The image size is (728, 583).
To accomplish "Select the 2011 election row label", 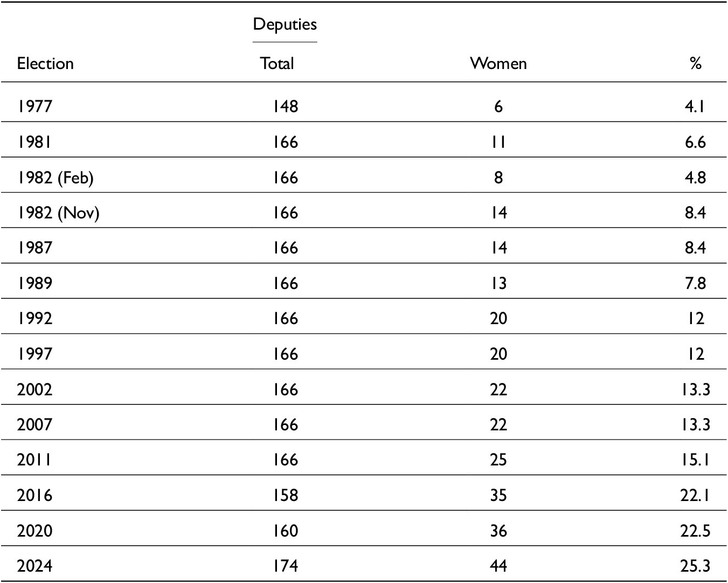I will pyautogui.click(x=34, y=459).
